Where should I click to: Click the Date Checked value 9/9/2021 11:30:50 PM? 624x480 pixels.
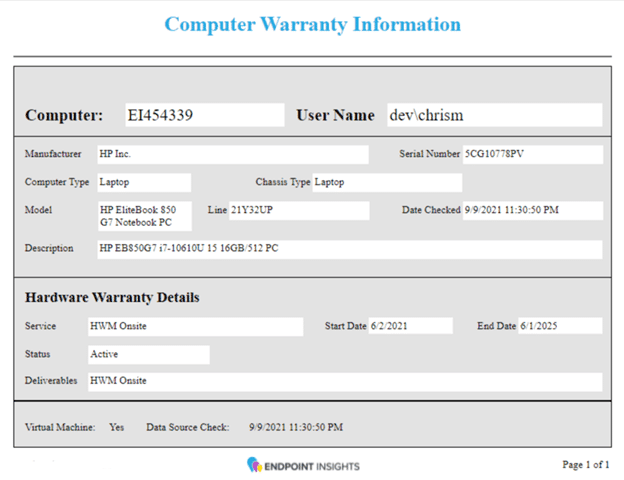[533, 211]
